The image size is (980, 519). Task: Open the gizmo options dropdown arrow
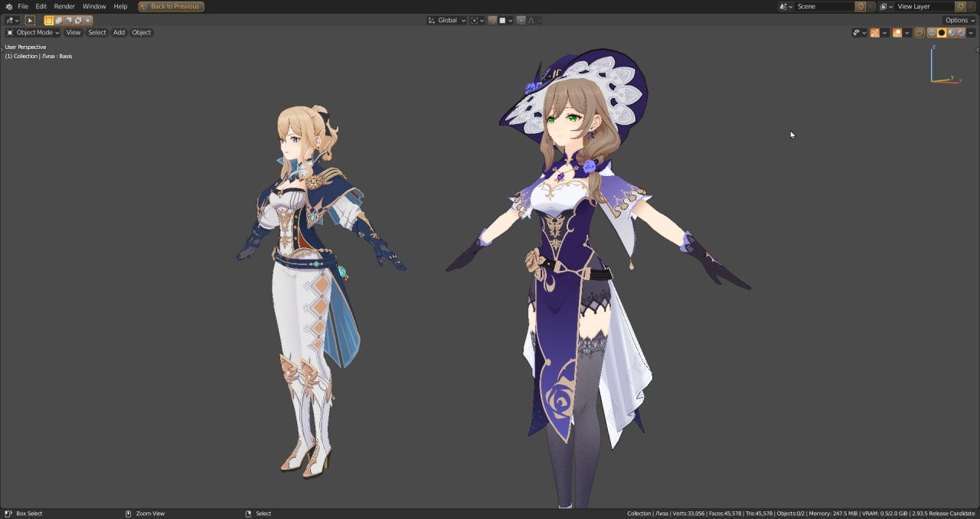click(x=884, y=33)
